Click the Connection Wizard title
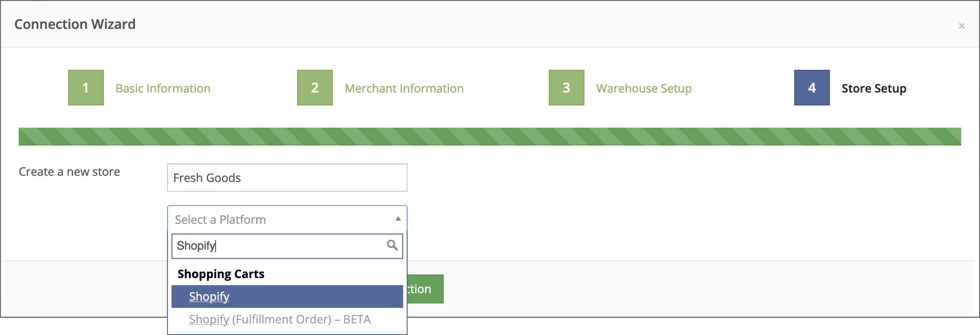 tap(75, 24)
